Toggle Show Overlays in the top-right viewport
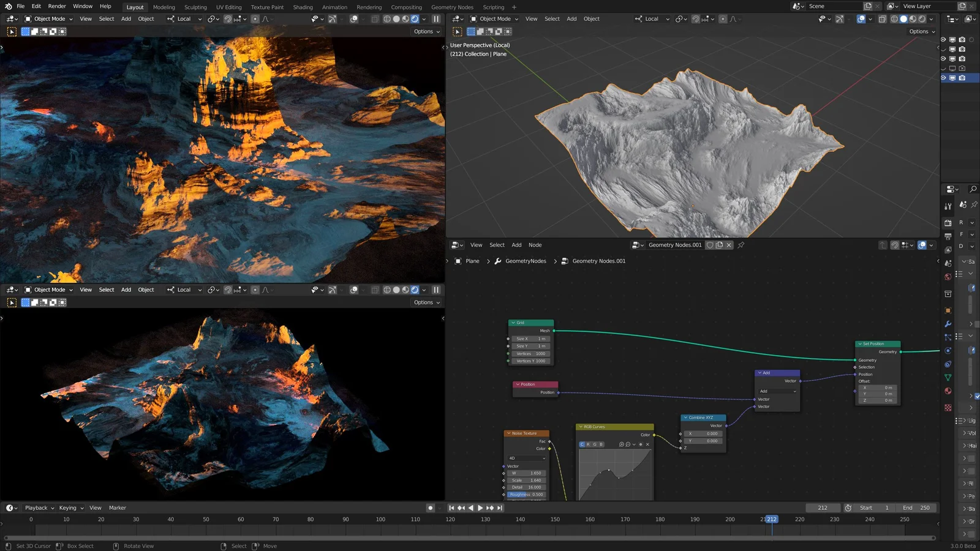The image size is (980, 551). 861,19
